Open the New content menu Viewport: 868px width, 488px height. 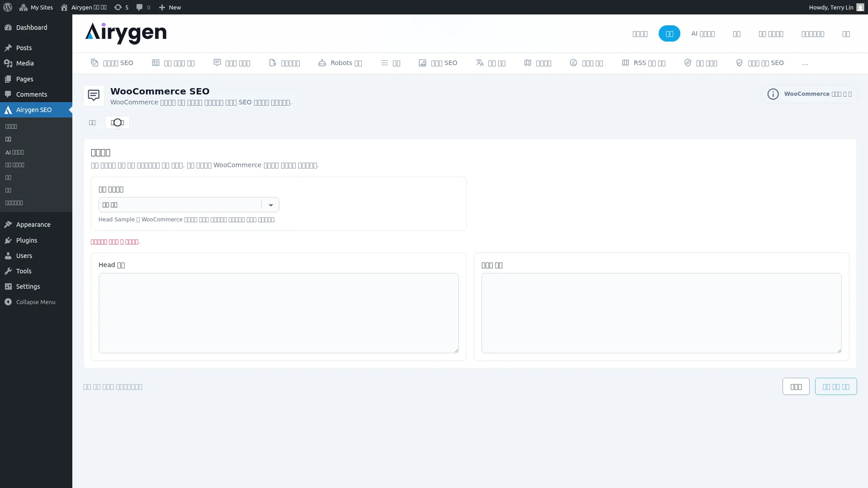click(170, 7)
